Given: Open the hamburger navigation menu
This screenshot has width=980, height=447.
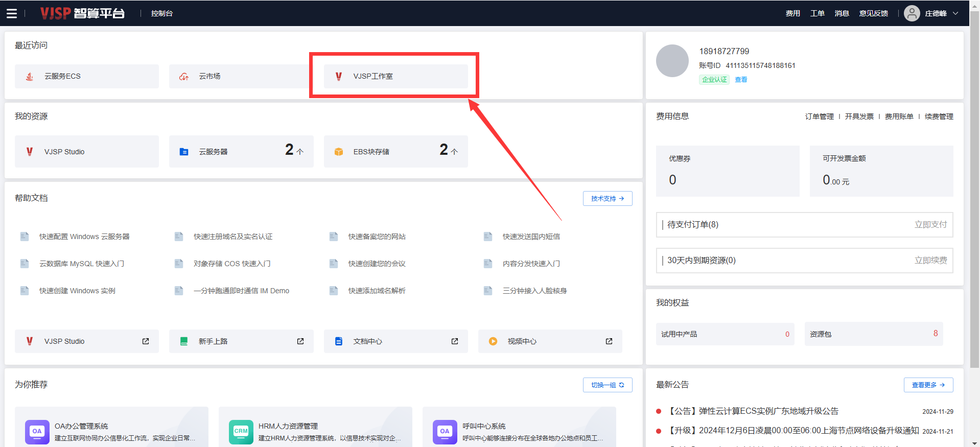Looking at the screenshot, I should click(x=12, y=13).
